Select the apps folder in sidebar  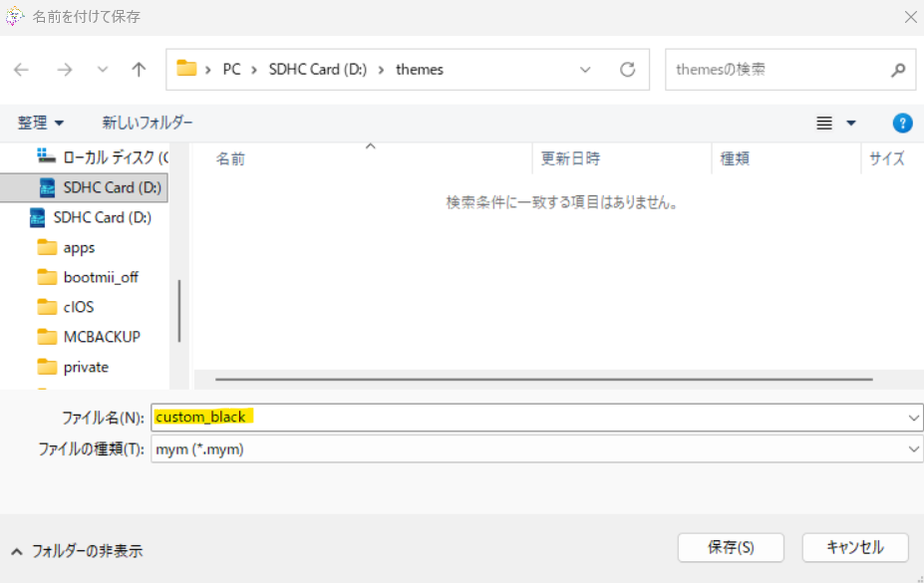pyautogui.click(x=79, y=247)
